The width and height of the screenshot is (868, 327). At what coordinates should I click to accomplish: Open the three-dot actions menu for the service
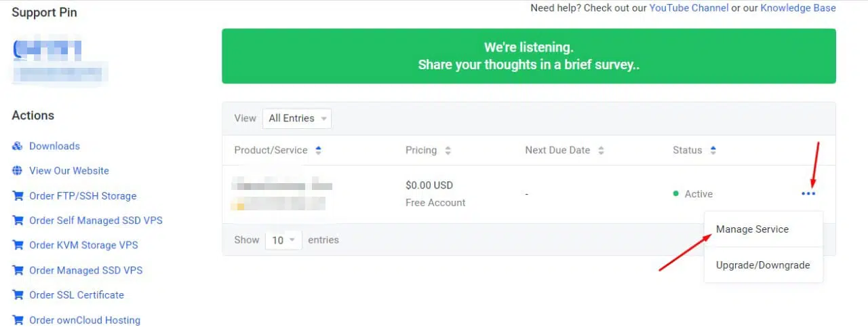(x=808, y=194)
